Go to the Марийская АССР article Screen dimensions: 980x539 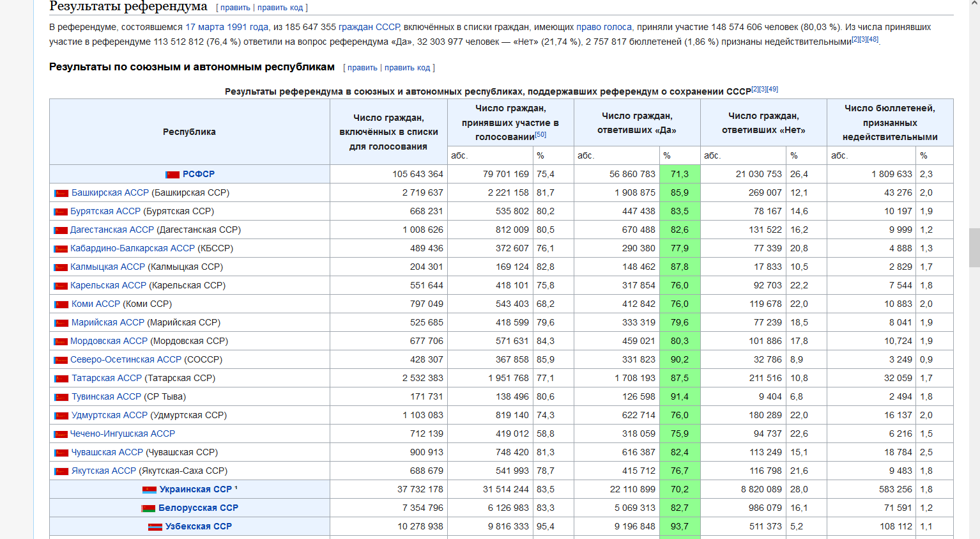[108, 322]
